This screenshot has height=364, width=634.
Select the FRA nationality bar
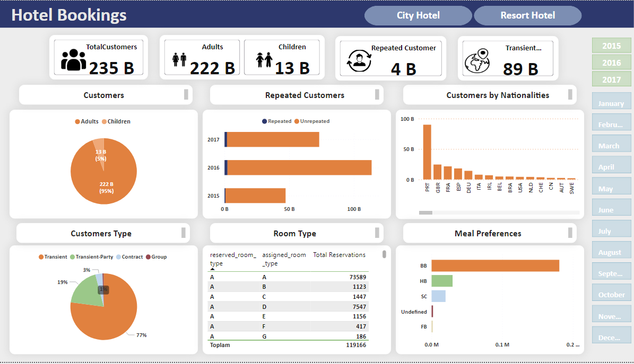click(x=448, y=173)
